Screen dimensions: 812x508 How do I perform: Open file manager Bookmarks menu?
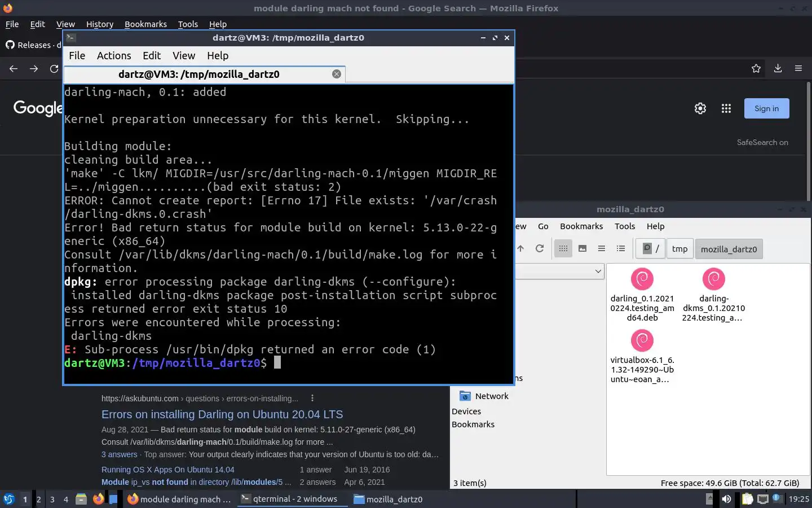pos(581,226)
